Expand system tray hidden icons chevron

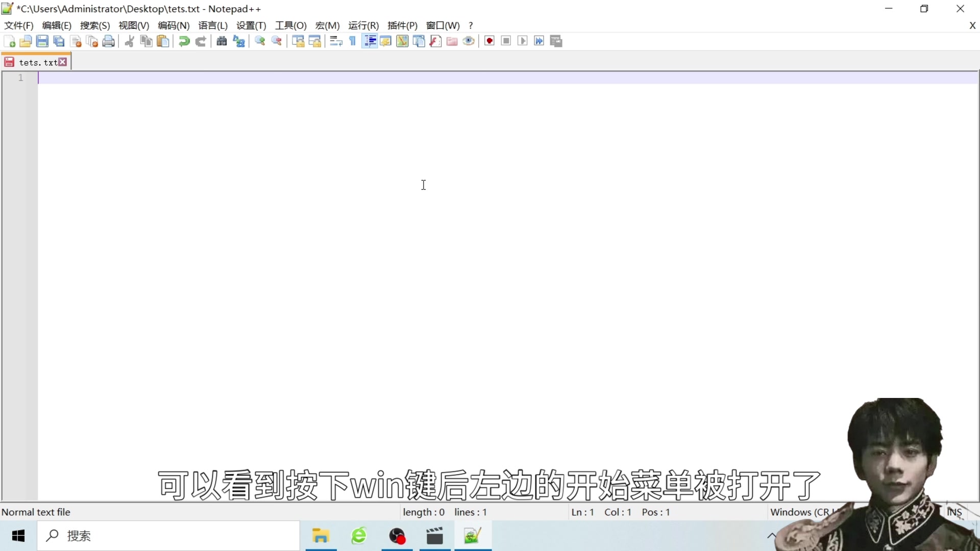pyautogui.click(x=771, y=536)
